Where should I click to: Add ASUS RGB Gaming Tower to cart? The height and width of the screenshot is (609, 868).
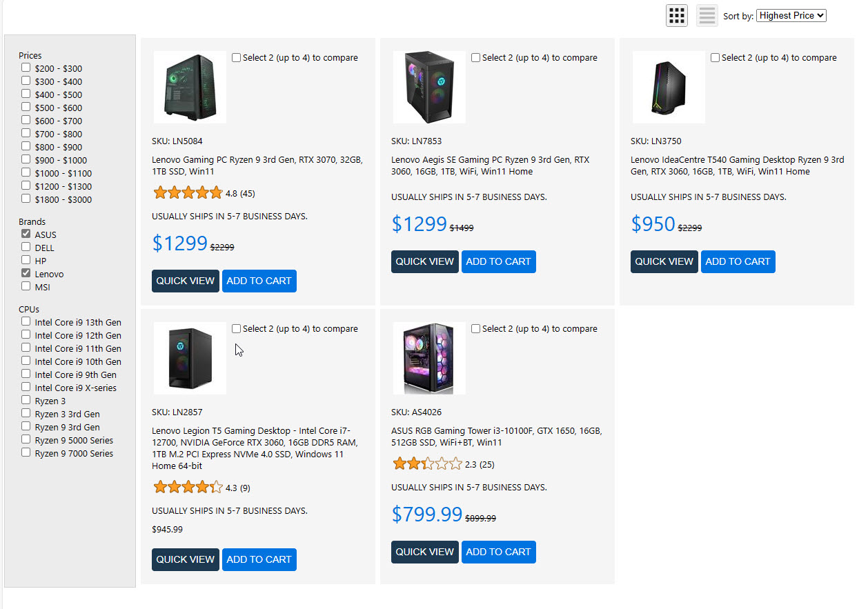[x=498, y=552]
